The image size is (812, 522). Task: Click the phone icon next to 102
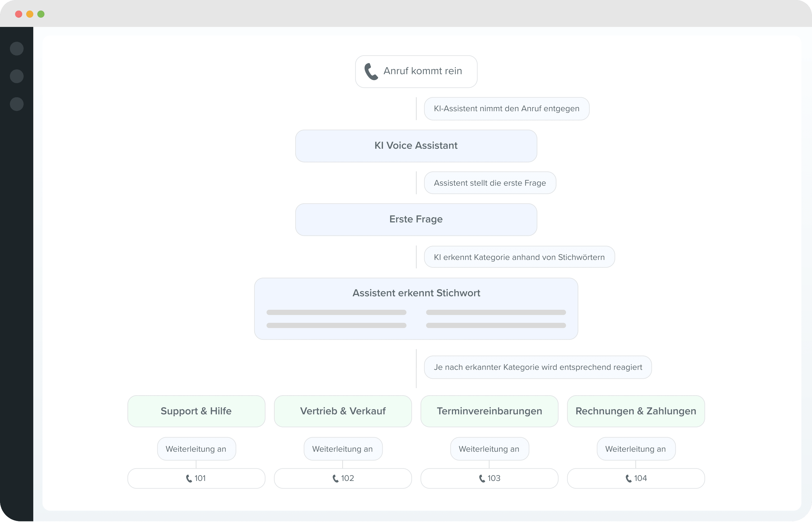click(x=335, y=478)
